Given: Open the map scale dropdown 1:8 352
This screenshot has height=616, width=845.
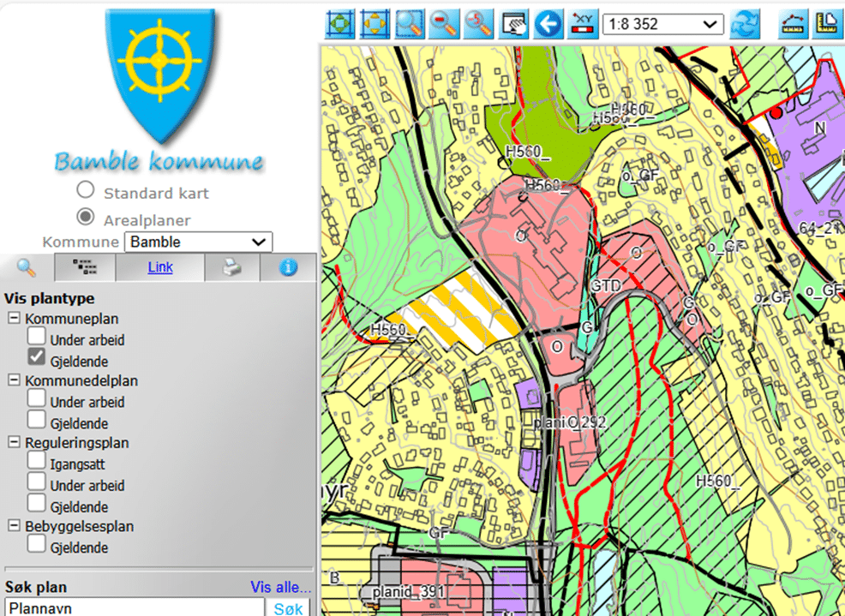Looking at the screenshot, I should click(x=662, y=24).
